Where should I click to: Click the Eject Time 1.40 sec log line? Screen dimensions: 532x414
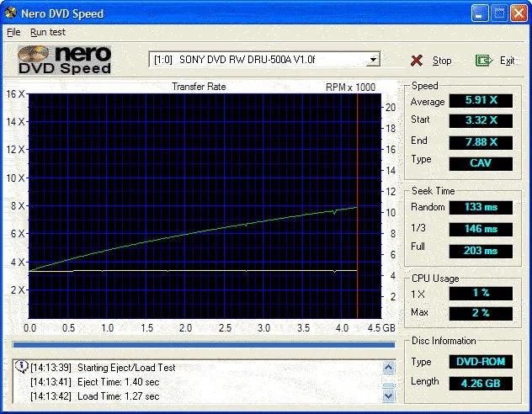tap(94, 382)
